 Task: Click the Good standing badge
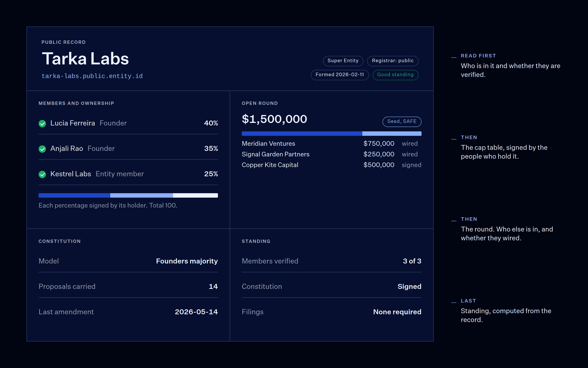395,75
